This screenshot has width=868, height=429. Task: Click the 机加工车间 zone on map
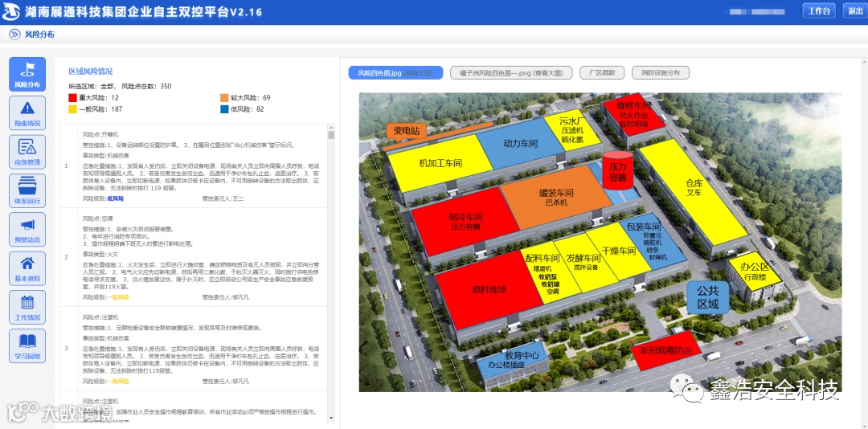click(x=440, y=163)
